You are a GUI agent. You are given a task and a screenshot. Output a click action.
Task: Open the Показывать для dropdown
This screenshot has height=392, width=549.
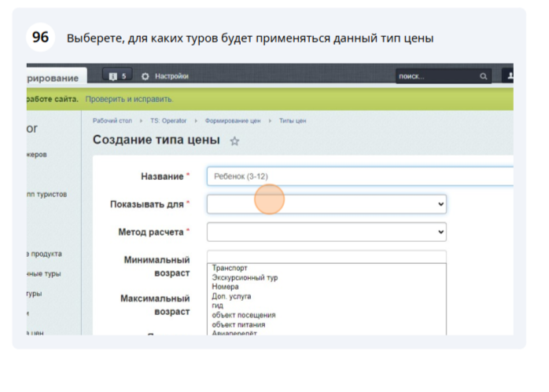[x=326, y=204]
